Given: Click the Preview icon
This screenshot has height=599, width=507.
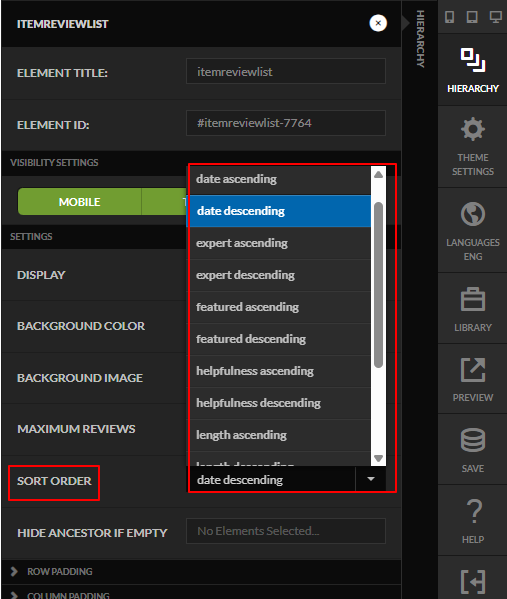Looking at the screenshot, I should pos(473,370).
